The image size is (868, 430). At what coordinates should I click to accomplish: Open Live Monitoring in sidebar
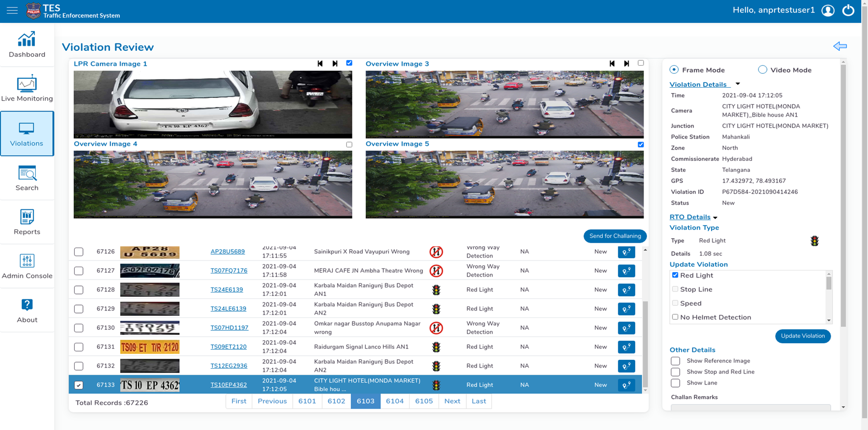tap(27, 89)
